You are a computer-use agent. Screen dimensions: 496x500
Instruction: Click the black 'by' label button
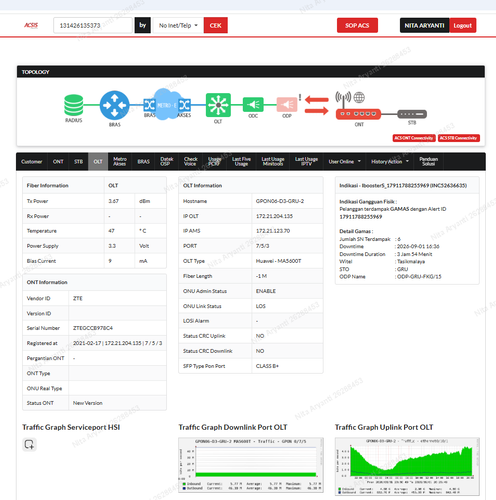[143, 25]
